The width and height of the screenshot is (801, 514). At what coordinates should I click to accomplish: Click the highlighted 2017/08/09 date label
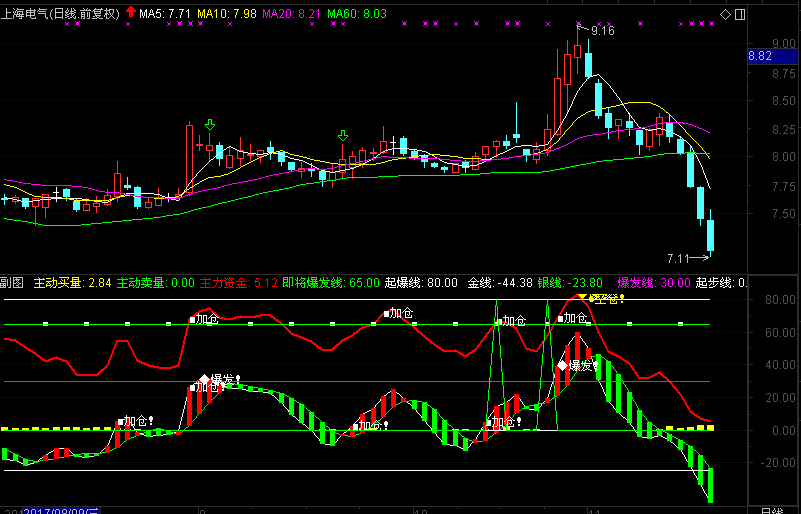(x=61, y=511)
